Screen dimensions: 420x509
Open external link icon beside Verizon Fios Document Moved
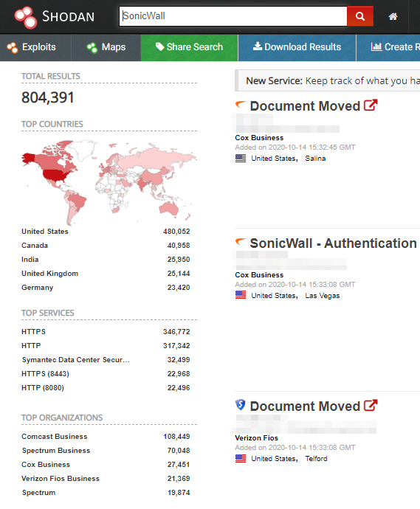371,406
